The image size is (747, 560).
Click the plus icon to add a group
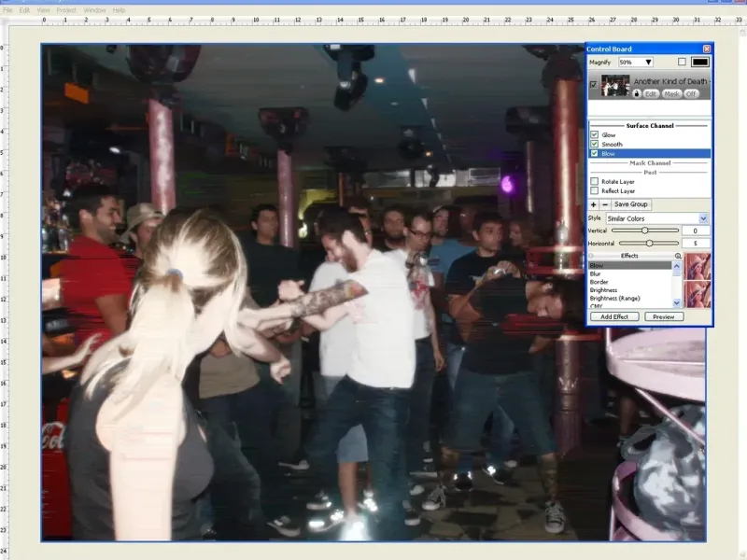(x=593, y=204)
